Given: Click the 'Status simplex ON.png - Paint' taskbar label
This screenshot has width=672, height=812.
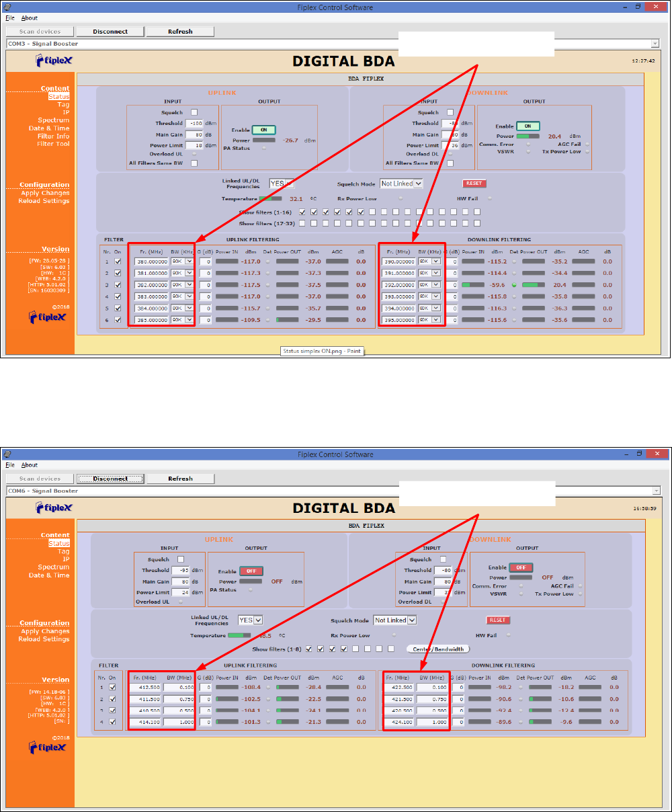Looking at the screenshot, I should tap(322, 351).
